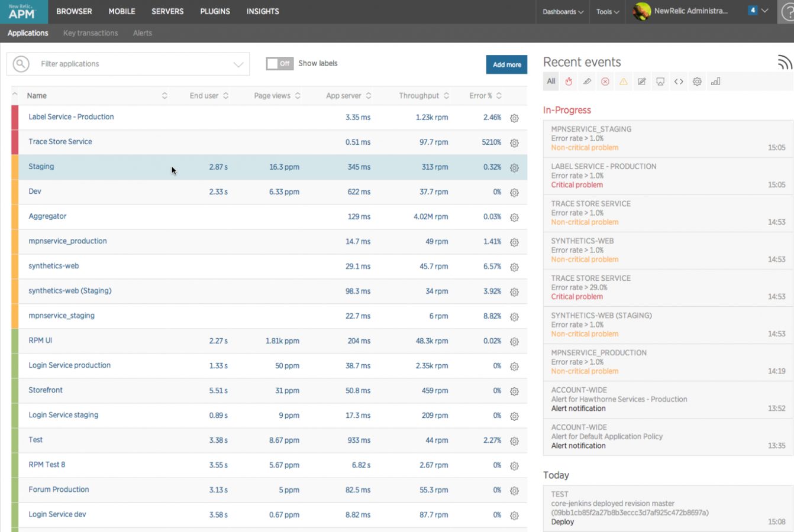Go to the Key transactions tab
This screenshot has height=532, width=794.
point(91,33)
